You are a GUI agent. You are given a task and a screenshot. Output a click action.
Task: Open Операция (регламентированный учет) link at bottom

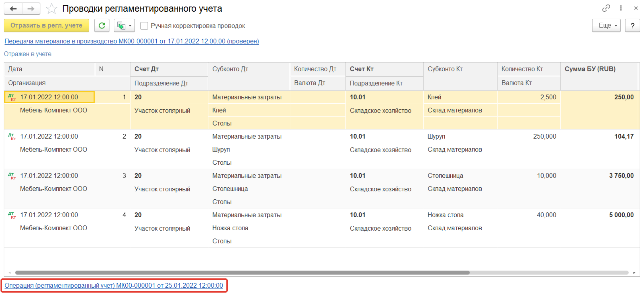pos(114,286)
